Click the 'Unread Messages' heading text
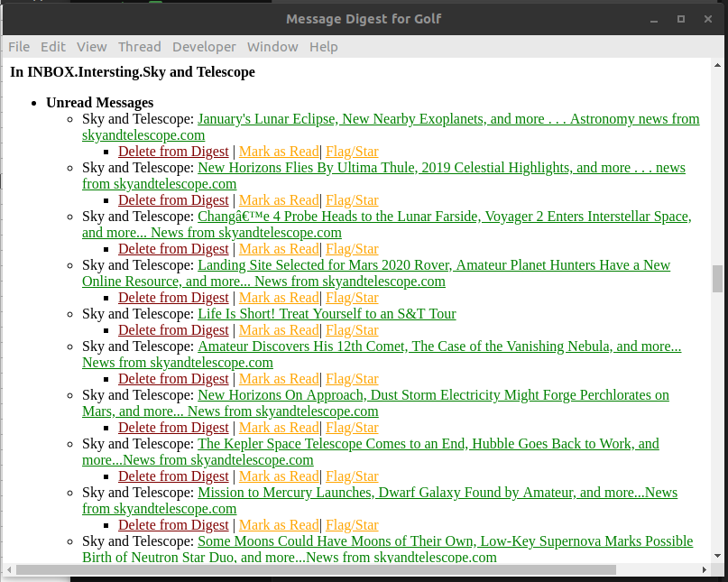This screenshot has width=728, height=582. 100,103
